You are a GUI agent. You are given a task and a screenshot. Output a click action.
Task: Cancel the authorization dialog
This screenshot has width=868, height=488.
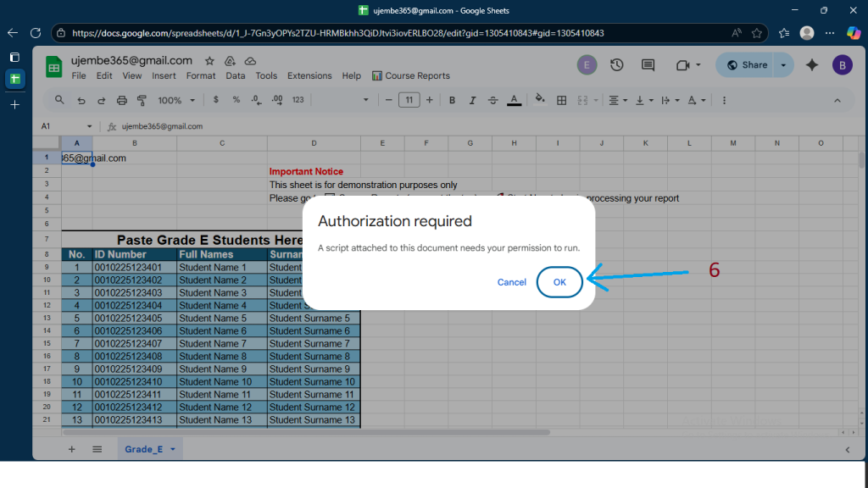click(x=511, y=282)
